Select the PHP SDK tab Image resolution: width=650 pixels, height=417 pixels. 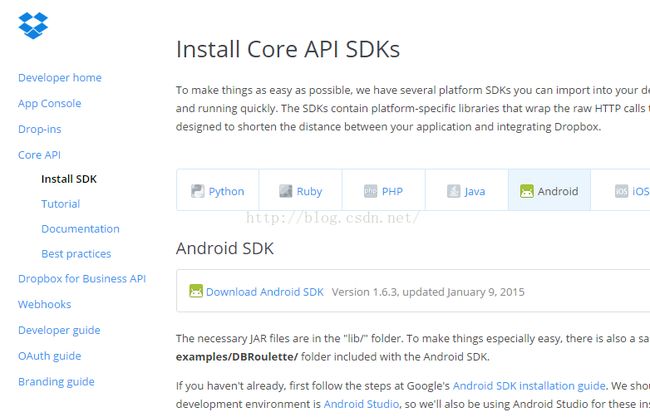tap(383, 190)
